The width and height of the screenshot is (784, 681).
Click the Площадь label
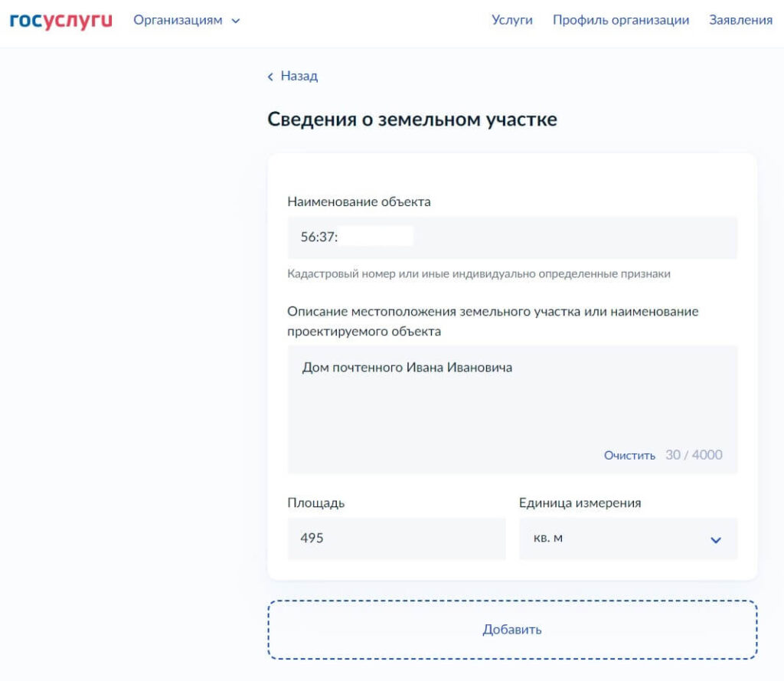tap(316, 503)
